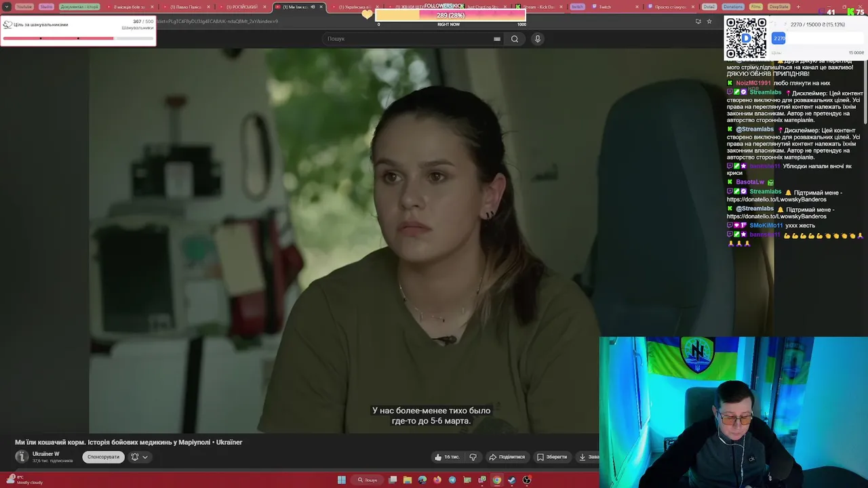Click the Зберегти save button
The width and height of the screenshot is (868, 488).
pos(552,457)
